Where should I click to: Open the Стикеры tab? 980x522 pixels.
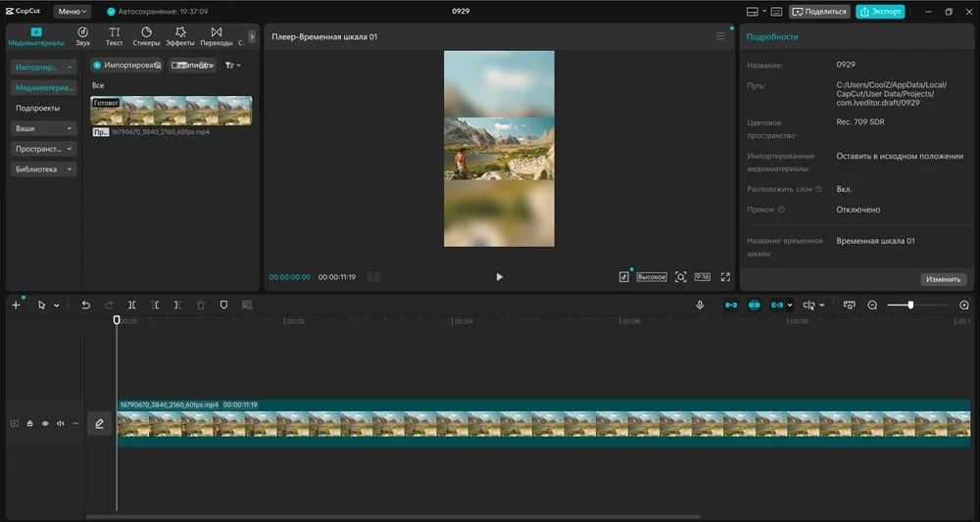pyautogui.click(x=146, y=36)
